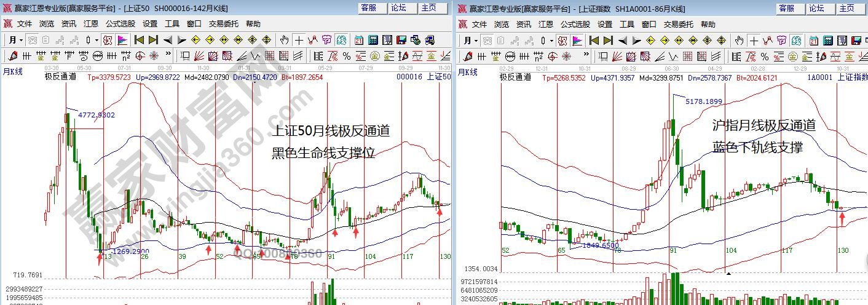Click the 5178.1899 peak label on right chart
The width and height of the screenshot is (868, 305).
click(x=704, y=101)
